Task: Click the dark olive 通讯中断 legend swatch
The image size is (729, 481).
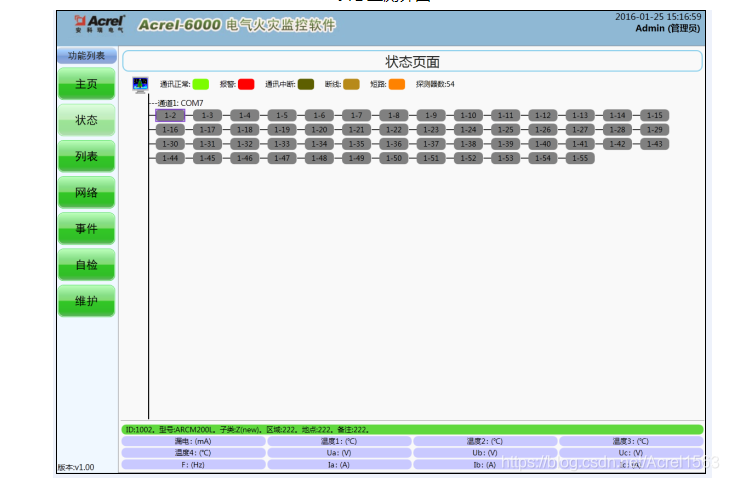Action: [305, 84]
